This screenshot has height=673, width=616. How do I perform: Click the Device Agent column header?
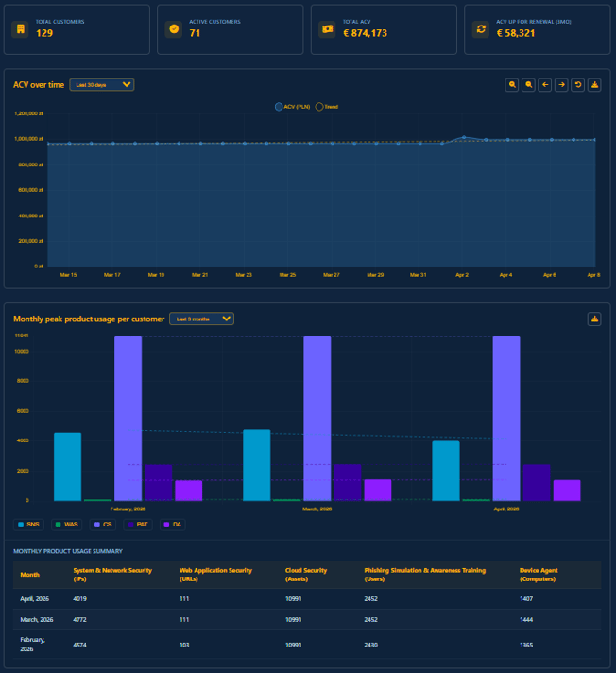(x=540, y=574)
